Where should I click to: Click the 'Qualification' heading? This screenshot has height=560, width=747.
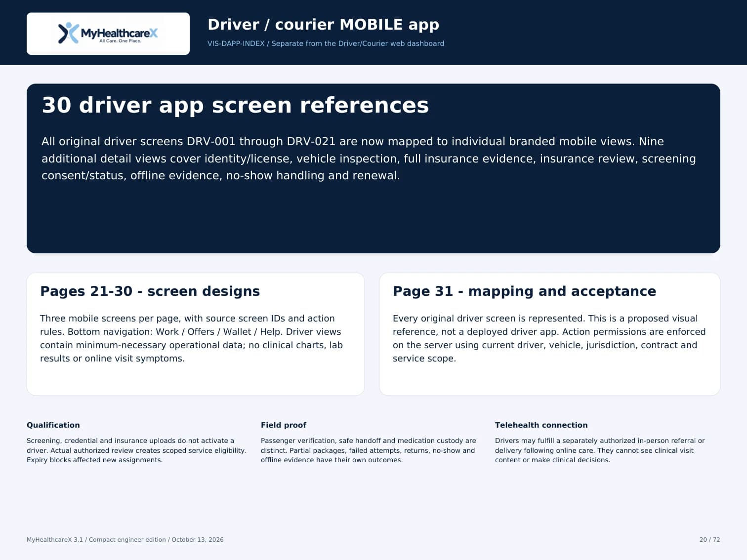point(53,425)
